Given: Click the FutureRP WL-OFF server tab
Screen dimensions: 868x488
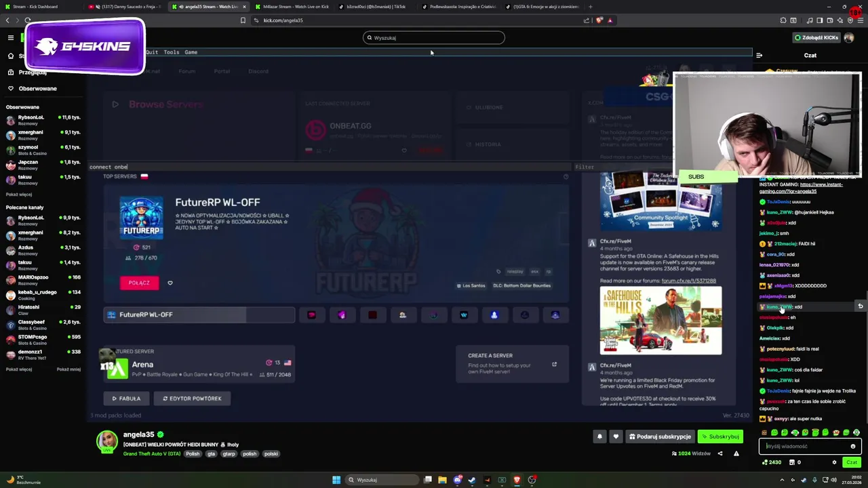Looking at the screenshot, I should coord(199,314).
